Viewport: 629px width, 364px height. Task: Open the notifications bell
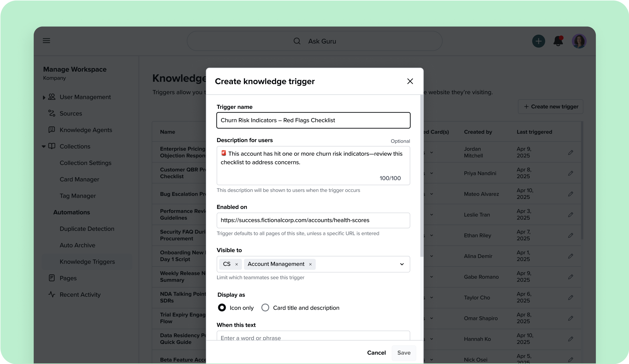[558, 41]
